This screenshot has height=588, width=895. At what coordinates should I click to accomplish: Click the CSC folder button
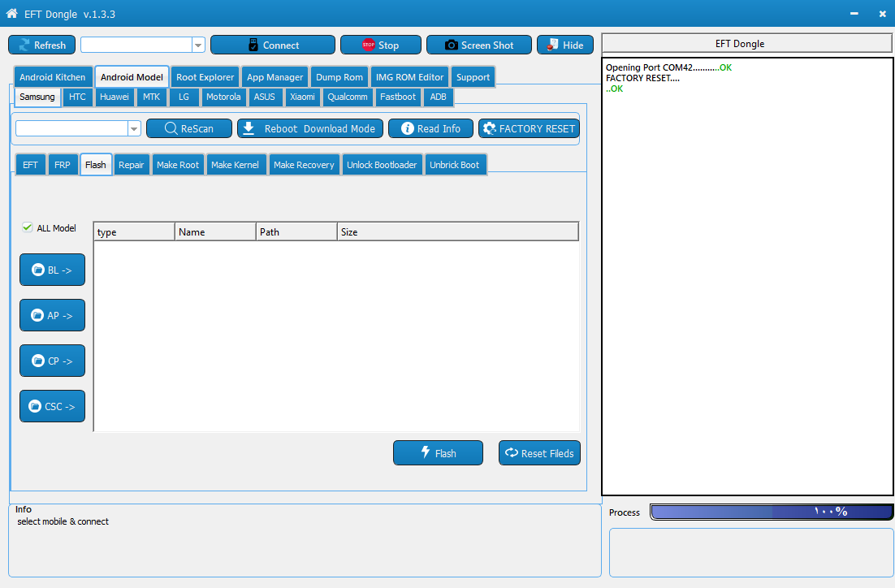pos(53,406)
